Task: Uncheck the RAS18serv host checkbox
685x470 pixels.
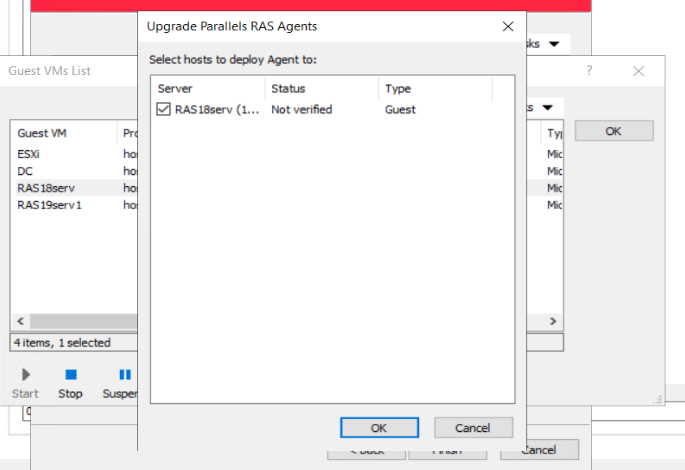Action: (x=164, y=110)
